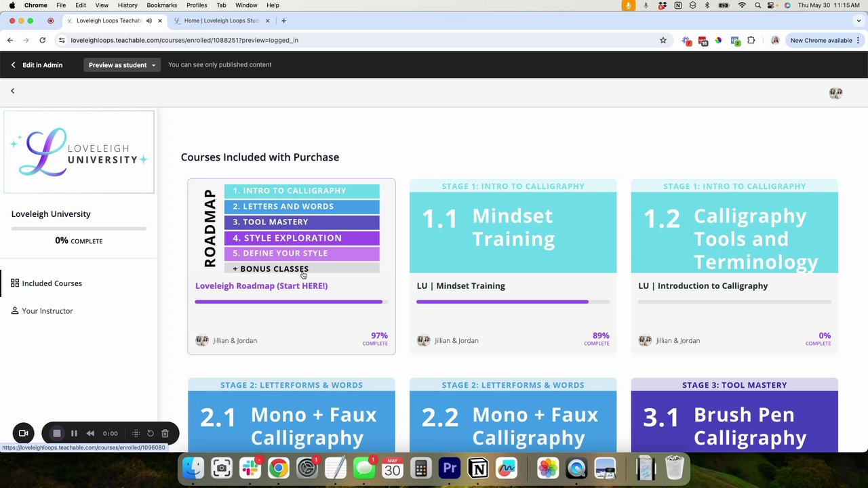Open the 2.2 Mono + Faux Calligraphy card
Image resolution: width=868 pixels, height=488 pixels.
point(513,415)
